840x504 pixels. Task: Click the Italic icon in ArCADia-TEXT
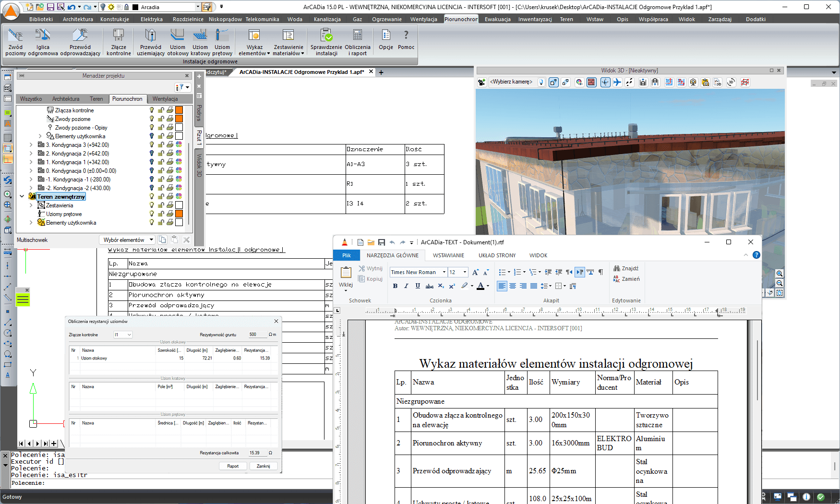point(406,286)
